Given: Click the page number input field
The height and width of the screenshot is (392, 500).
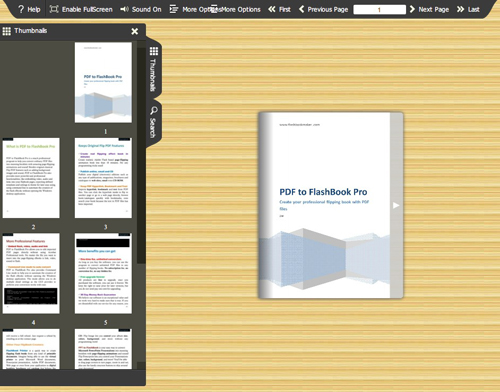Looking at the screenshot, I should tap(379, 9).
